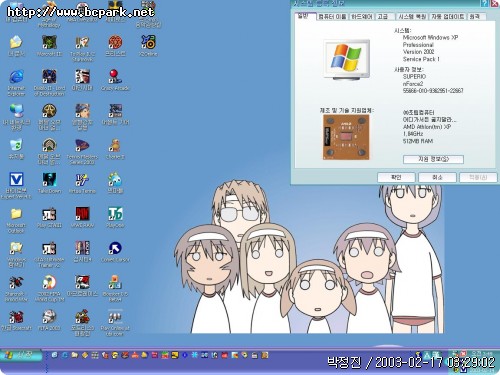
Task: Open the 2002 FIFA World Cup shortcut
Action: click(49, 283)
